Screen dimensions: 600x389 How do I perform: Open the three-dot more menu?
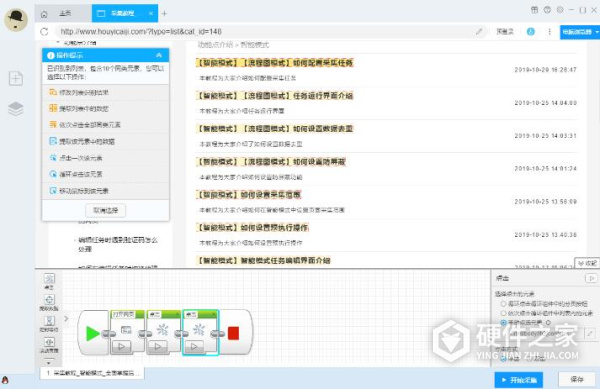pyautogui.click(x=549, y=32)
